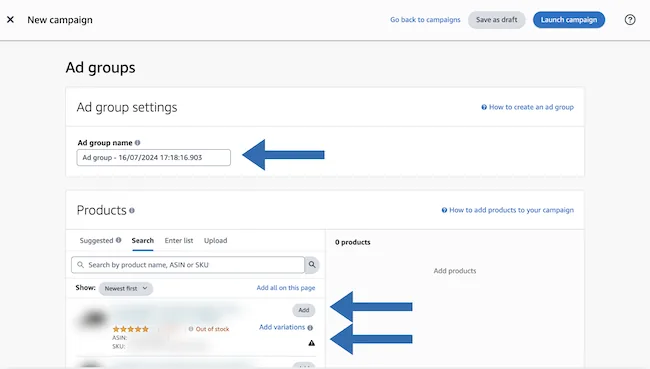Image resolution: width=650 pixels, height=369 pixels.
Task: Click the Out of stock label
Action: [212, 329]
